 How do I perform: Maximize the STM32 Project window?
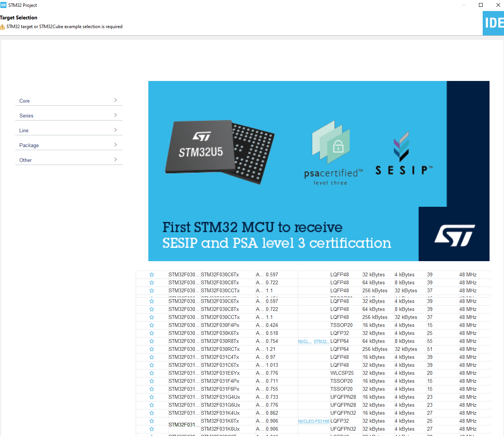(x=481, y=5)
